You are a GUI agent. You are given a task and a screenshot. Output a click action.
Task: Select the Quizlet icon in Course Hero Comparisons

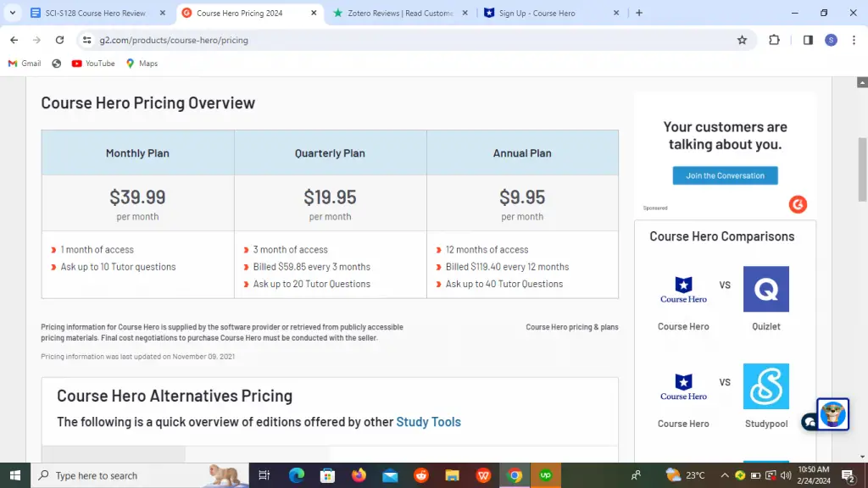pyautogui.click(x=765, y=289)
